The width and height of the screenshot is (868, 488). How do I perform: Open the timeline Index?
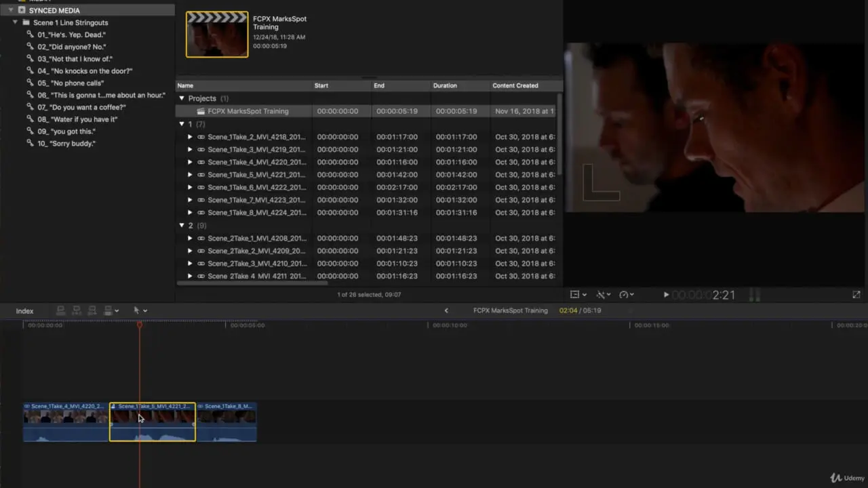click(x=25, y=311)
